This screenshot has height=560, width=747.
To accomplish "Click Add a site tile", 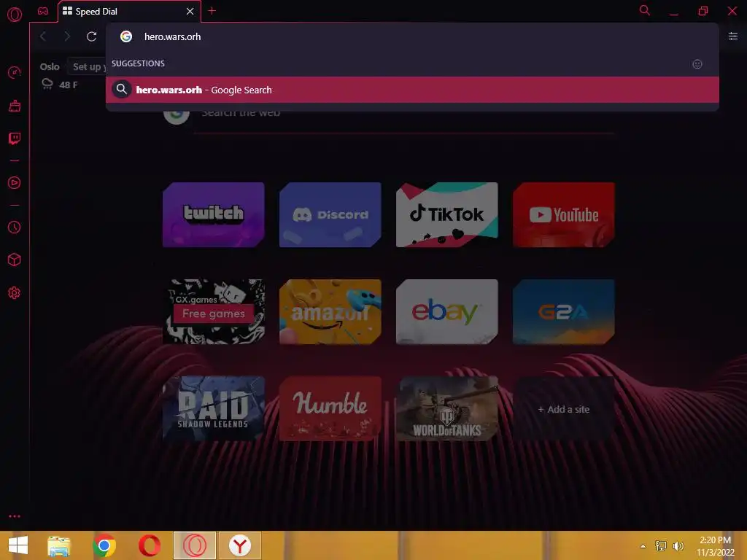I will click(564, 409).
